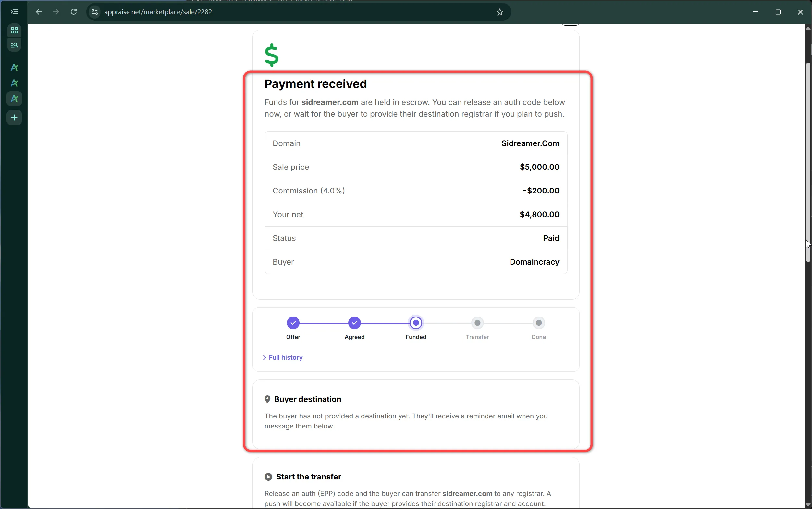Expand the Full history section
This screenshot has height=509, width=812.
tap(283, 357)
